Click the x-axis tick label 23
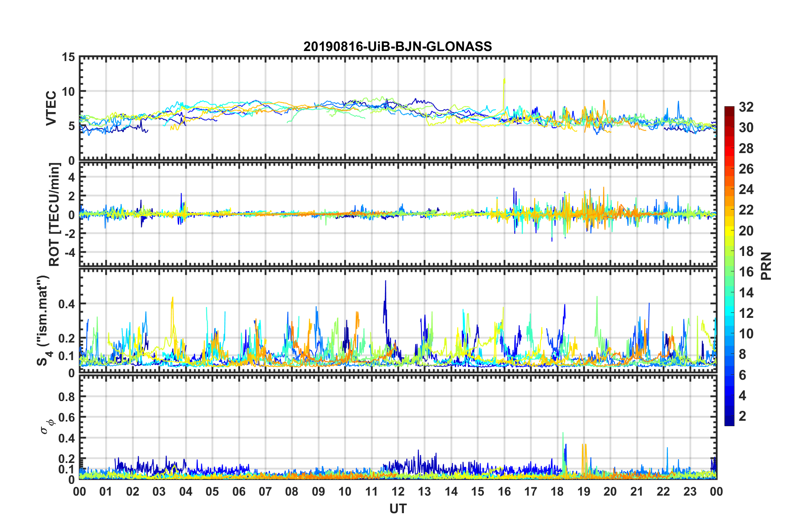The height and width of the screenshot is (532, 796). [690, 491]
